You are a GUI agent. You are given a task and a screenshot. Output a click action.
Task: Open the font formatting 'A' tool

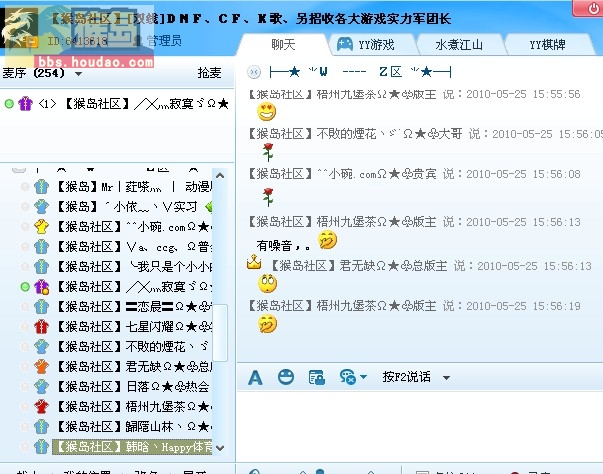tap(255, 378)
